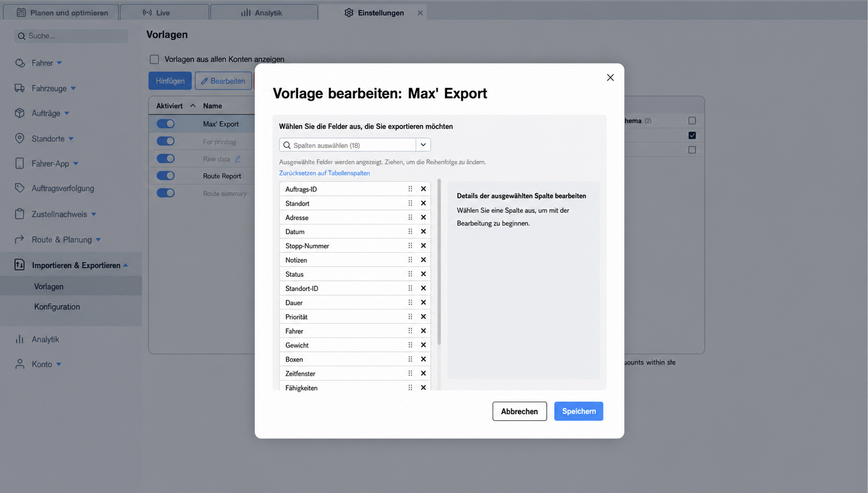Click the Abbrechen button
The height and width of the screenshot is (493, 868).
(519, 411)
